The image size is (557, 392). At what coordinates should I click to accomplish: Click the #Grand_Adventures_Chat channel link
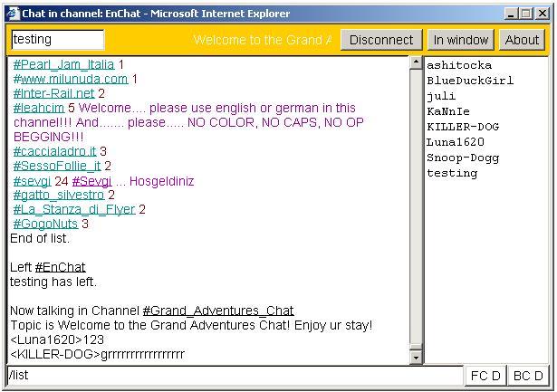(218, 311)
